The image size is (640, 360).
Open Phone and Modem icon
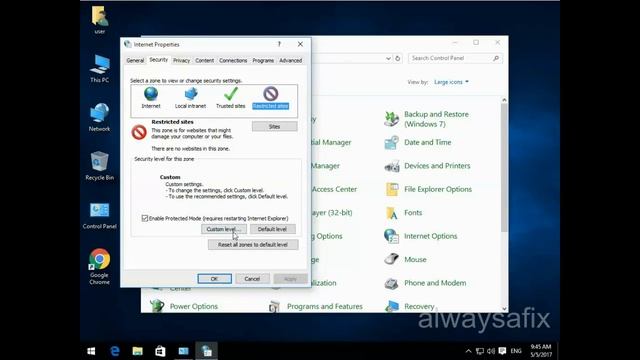[391, 283]
